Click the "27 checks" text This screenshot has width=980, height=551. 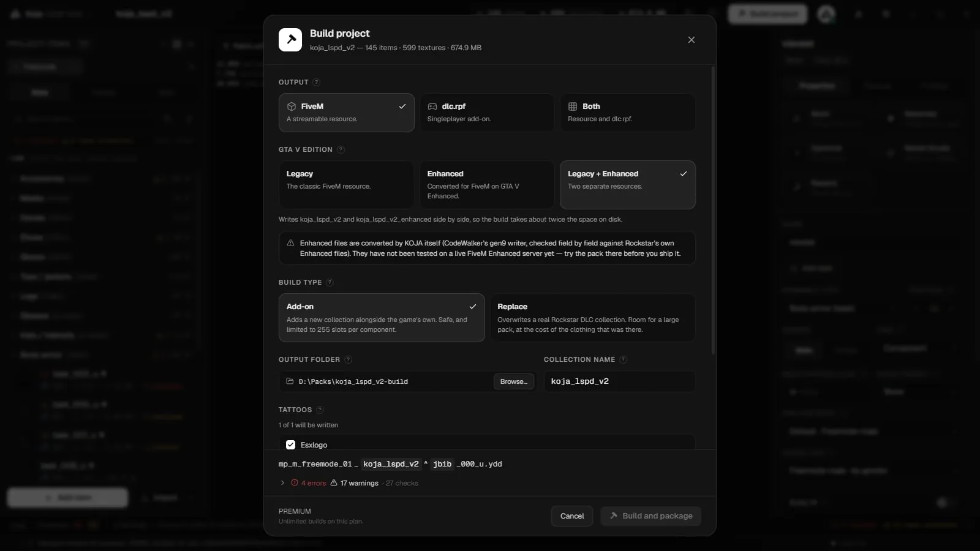402,483
